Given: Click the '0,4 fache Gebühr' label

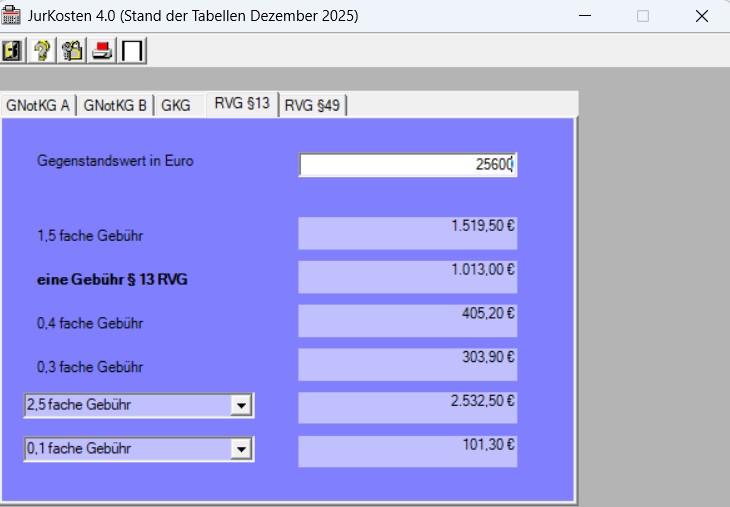Looking at the screenshot, I should [x=90, y=323].
